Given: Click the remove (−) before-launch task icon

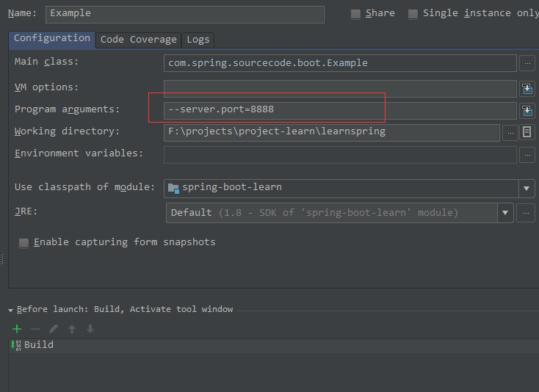Looking at the screenshot, I should pos(35,329).
